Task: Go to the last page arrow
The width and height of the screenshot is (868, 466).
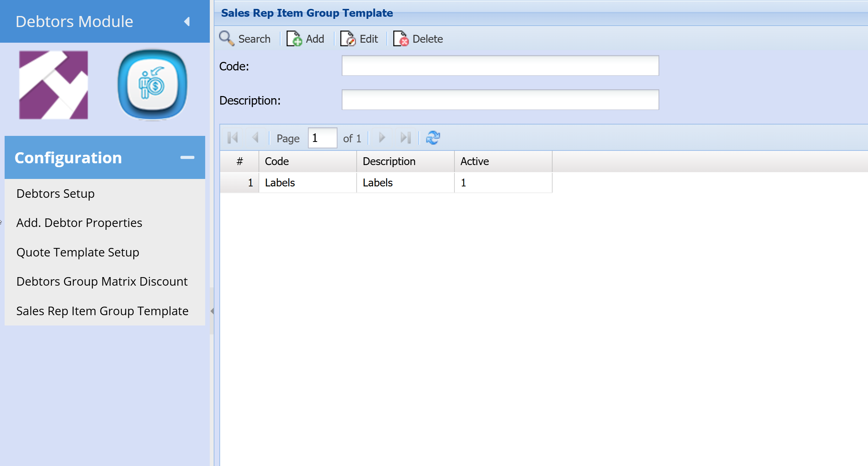Action: [x=405, y=138]
